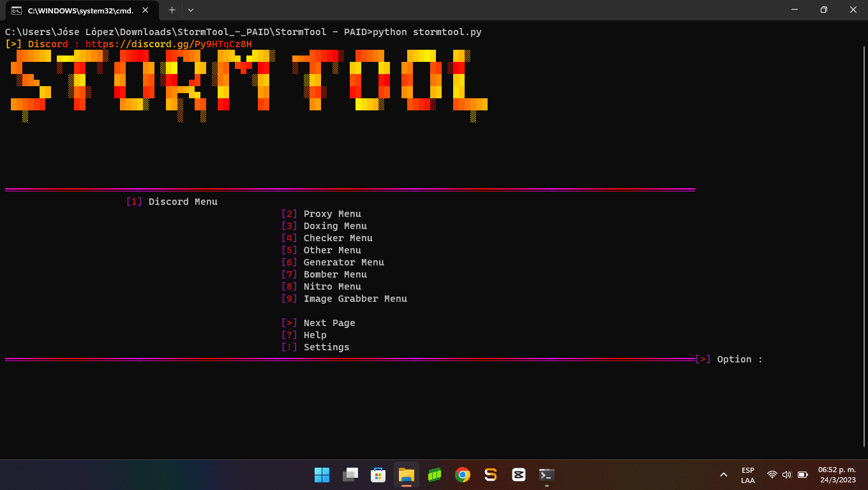This screenshot has width=868, height=490.
Task: Open the green striped app in taskbar
Action: click(x=435, y=475)
